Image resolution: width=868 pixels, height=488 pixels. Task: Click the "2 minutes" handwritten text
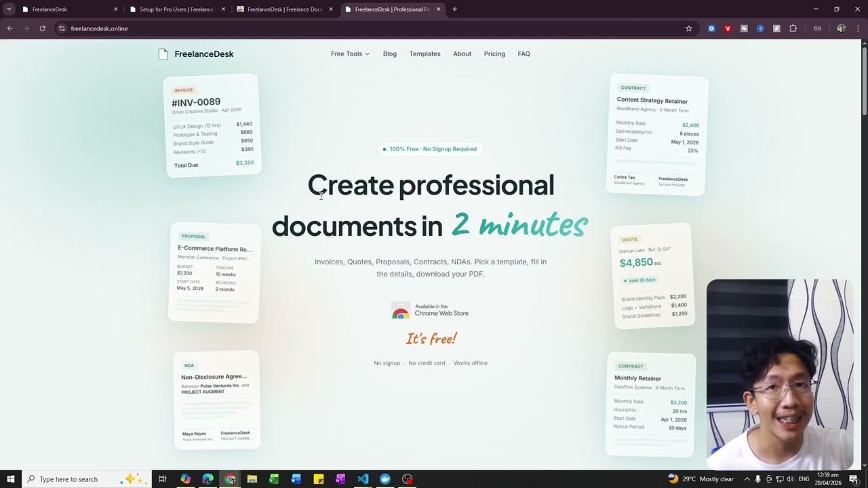click(x=519, y=223)
